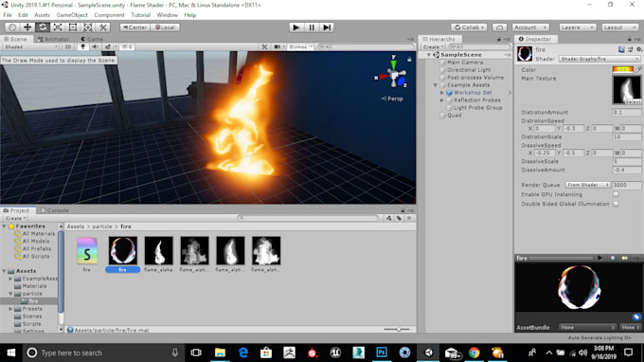644x362 pixels.
Task: Search assets by type icon
Action: click(389, 218)
